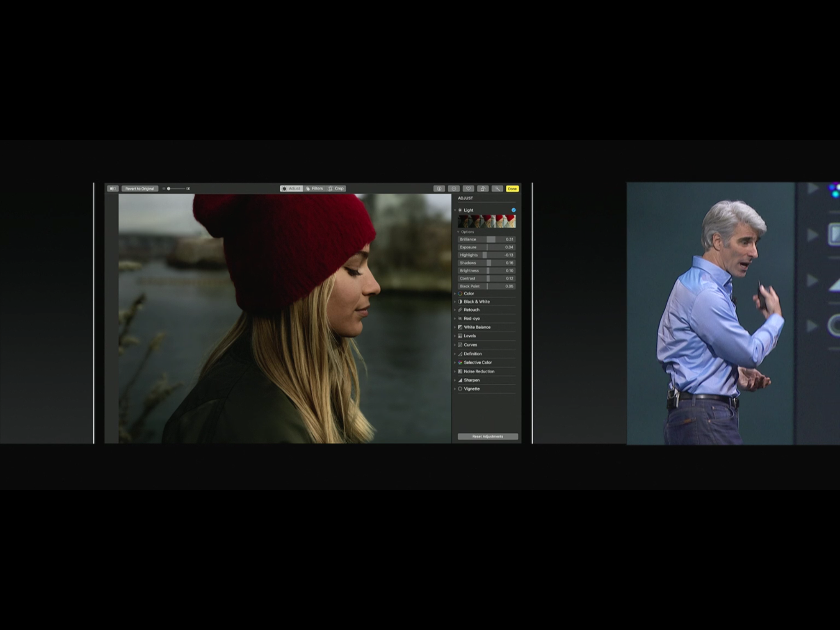Click the info (i) toolbar icon
Image resolution: width=840 pixels, height=630 pixels.
pos(439,189)
